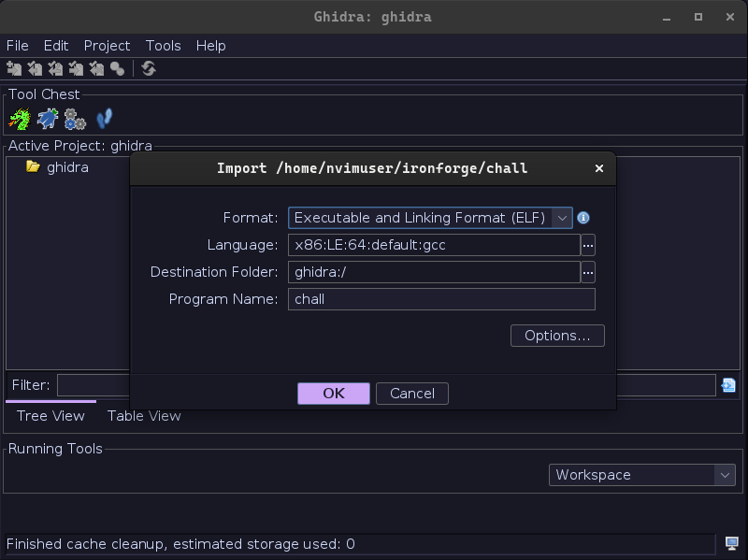Open the Edit menu
748x560 pixels.
click(x=56, y=46)
